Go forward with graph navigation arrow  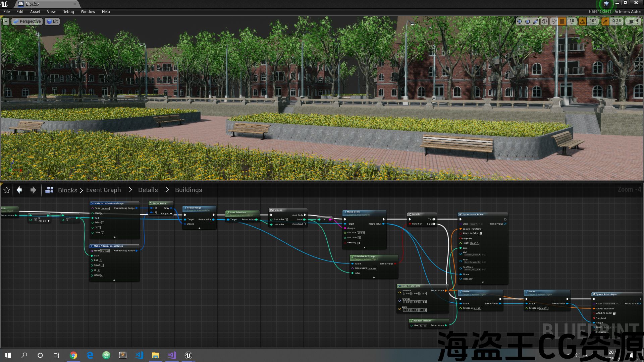click(33, 190)
